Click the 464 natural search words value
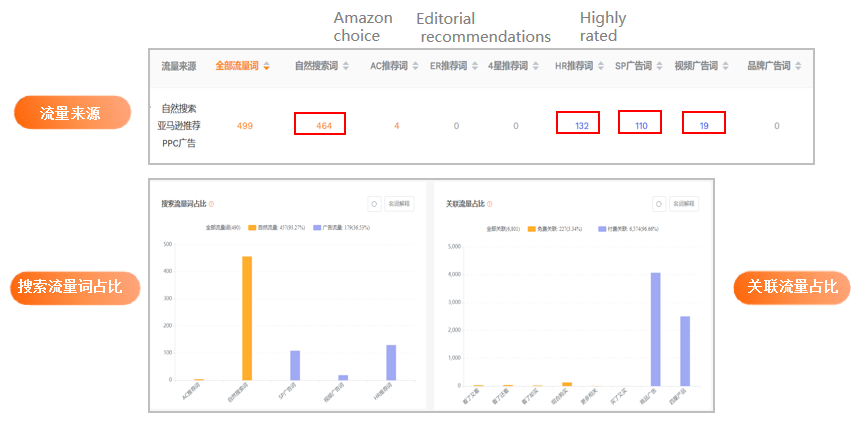This screenshot has height=424, width=862. pyautogui.click(x=324, y=126)
